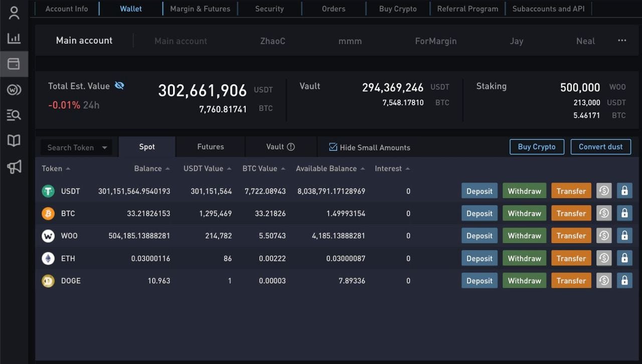The image size is (642, 364).
Task: Click the lock icon in WOO row
Action: click(624, 236)
